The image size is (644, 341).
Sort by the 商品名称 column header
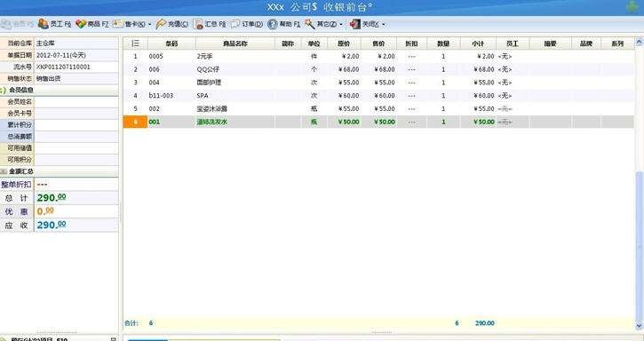click(x=235, y=44)
